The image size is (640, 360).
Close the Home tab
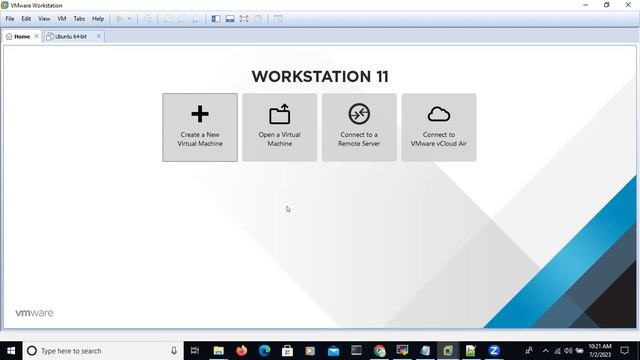click(x=37, y=36)
